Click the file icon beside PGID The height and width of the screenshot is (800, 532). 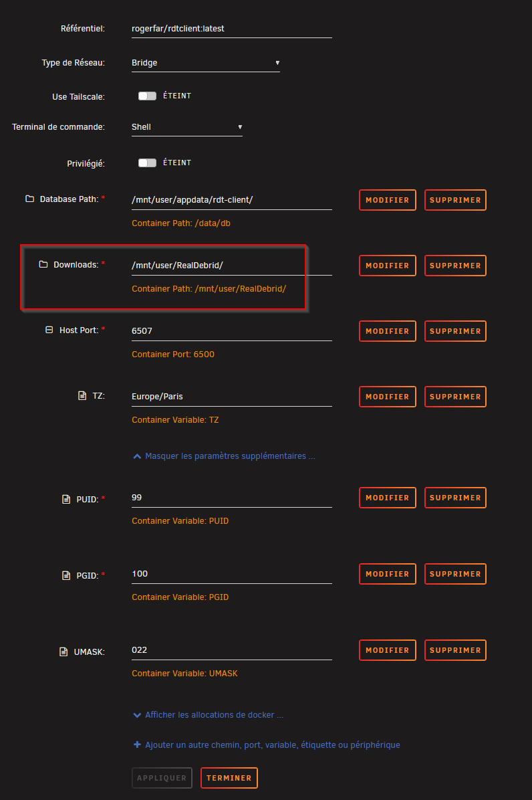click(x=65, y=575)
